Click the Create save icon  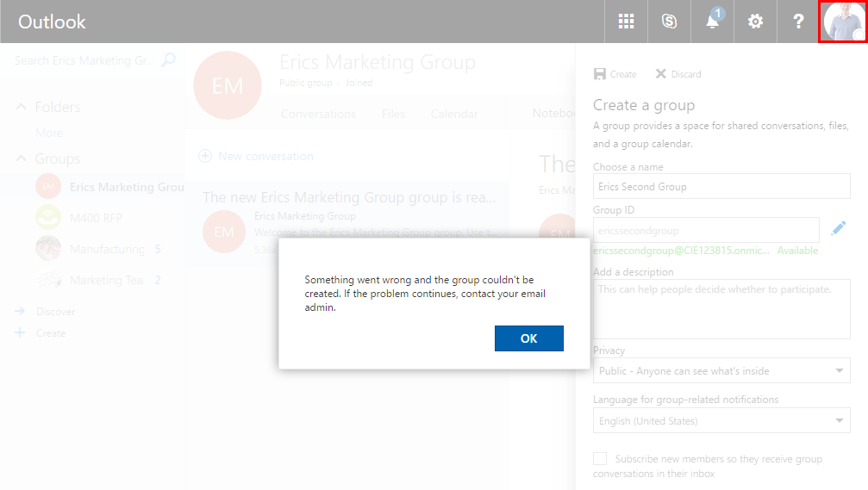600,74
